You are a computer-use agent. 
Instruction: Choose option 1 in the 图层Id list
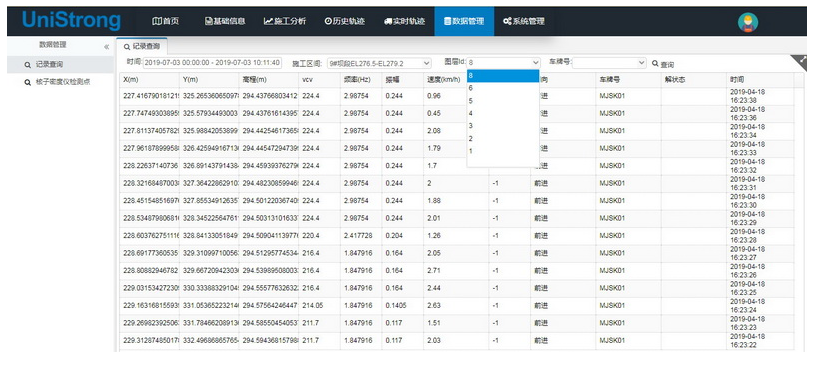point(503,151)
